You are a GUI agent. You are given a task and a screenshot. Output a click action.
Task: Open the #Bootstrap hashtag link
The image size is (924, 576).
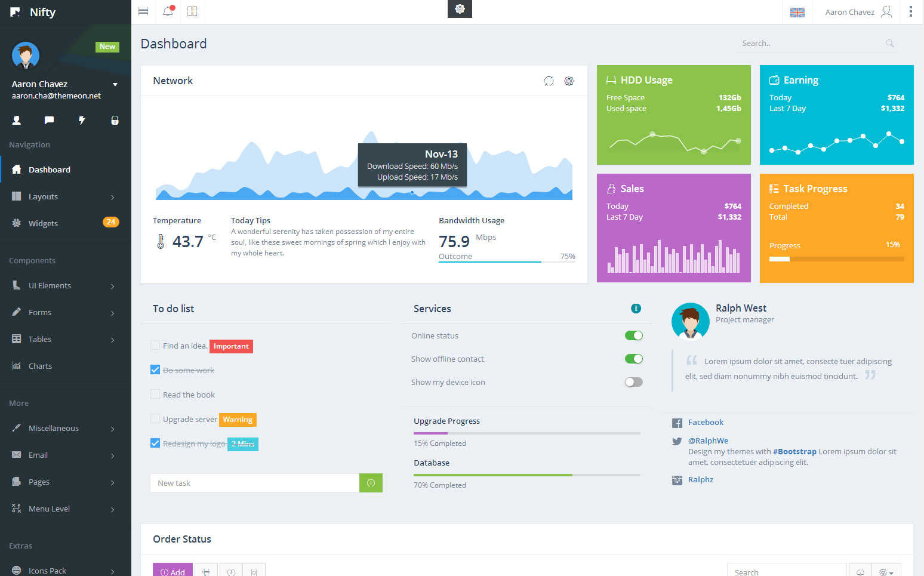tap(794, 451)
